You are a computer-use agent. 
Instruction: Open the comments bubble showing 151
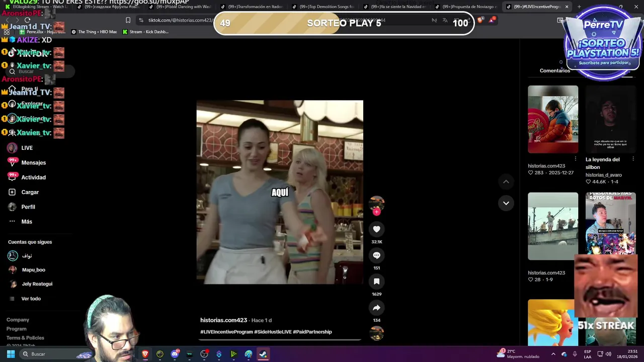tap(376, 255)
